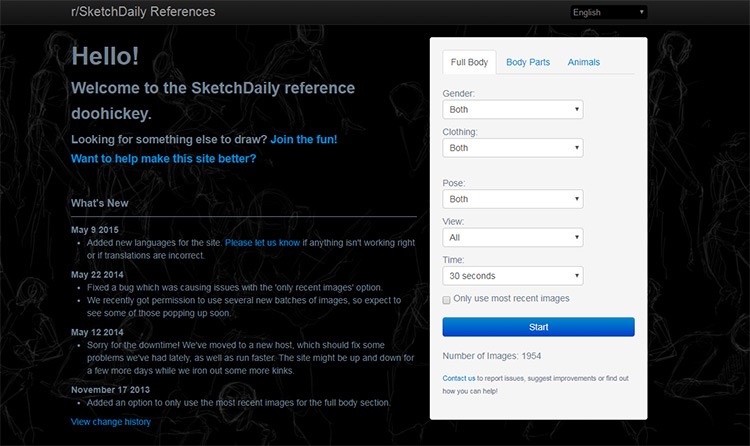Click the Please let us know link
The height and width of the screenshot is (446, 750).
(263, 243)
